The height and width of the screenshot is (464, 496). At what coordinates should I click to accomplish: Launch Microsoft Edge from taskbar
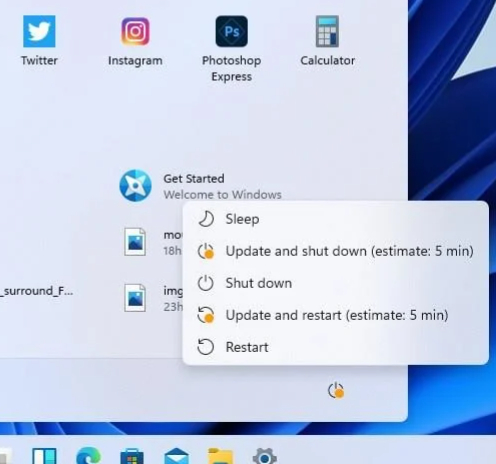coord(88,456)
